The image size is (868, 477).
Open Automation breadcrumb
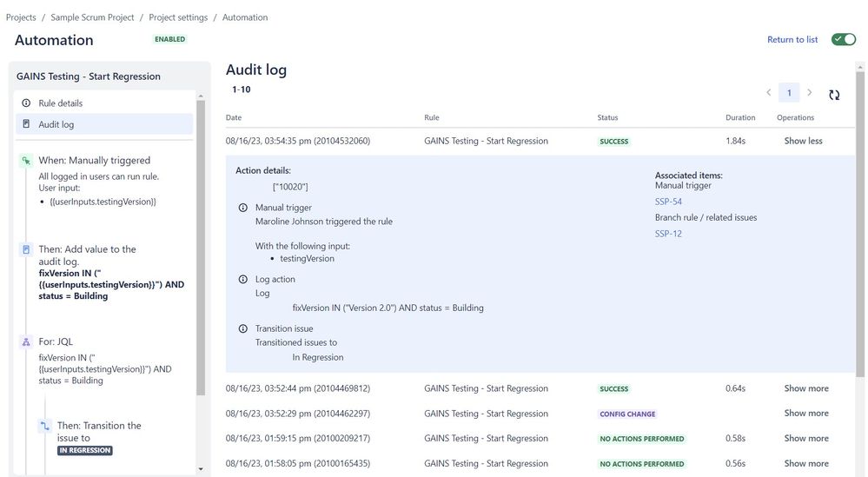245,17
